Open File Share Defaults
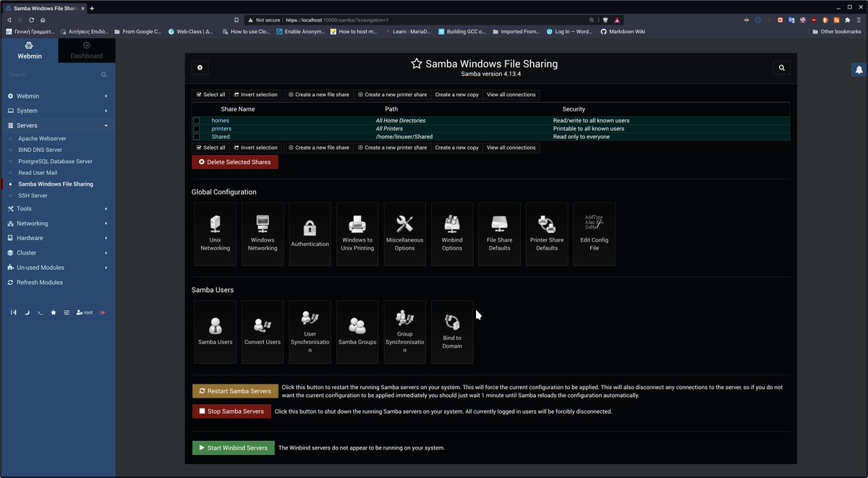Screen dimensions: 868x478 (499, 233)
